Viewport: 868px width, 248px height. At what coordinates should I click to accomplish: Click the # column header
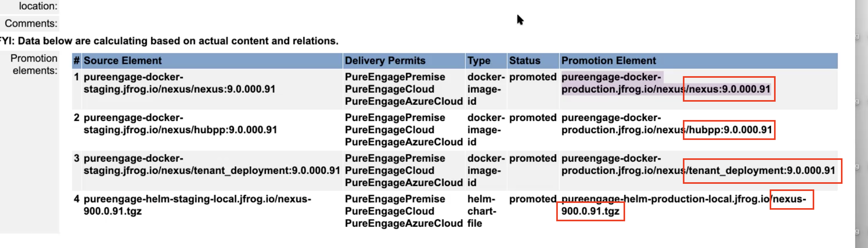[x=76, y=61]
